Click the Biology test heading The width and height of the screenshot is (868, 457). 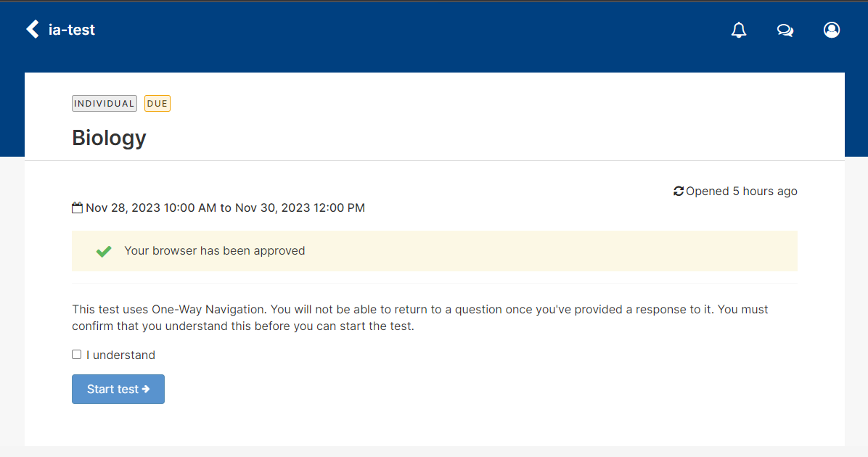[x=109, y=138]
